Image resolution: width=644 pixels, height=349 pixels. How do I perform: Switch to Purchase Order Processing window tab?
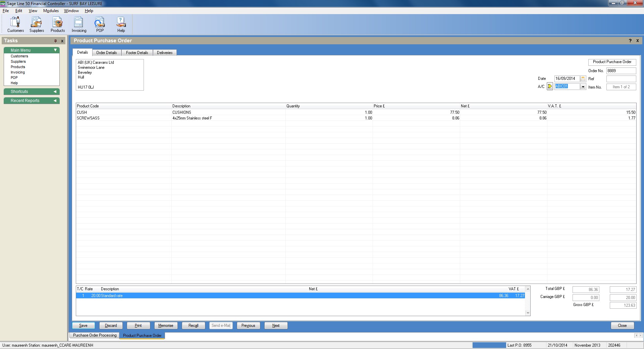tap(95, 335)
